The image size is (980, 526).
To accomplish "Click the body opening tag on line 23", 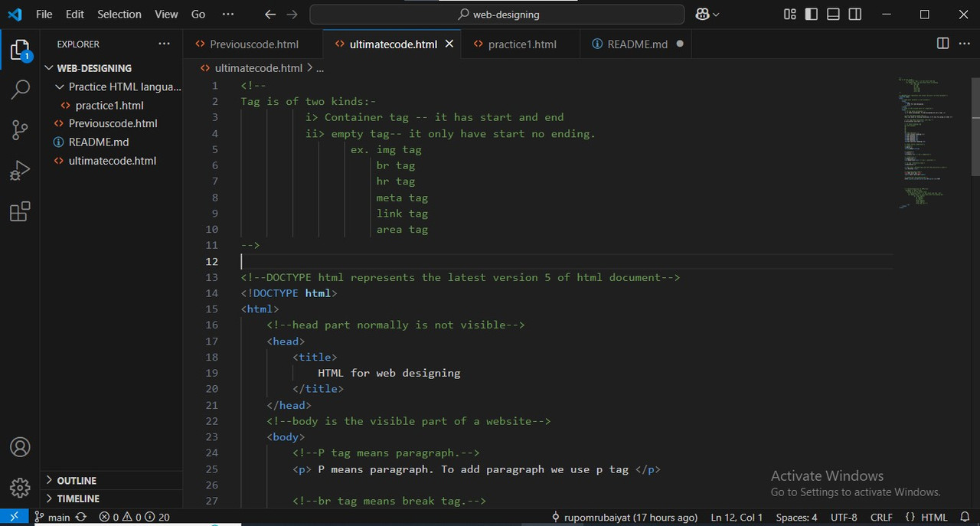I will point(286,437).
